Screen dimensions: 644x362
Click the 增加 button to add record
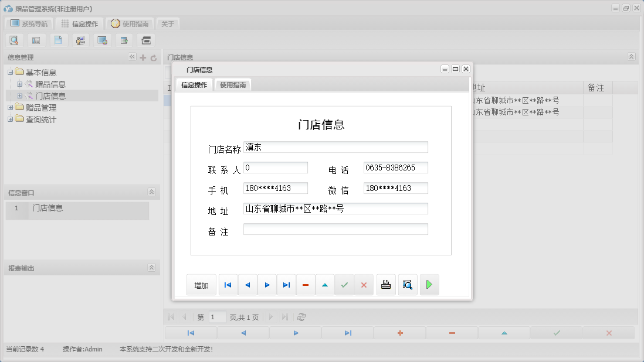[201, 285]
